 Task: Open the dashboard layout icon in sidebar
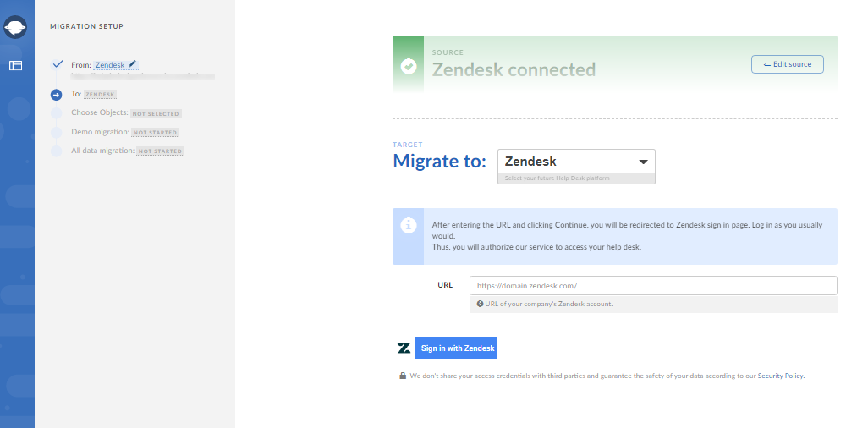pyautogui.click(x=15, y=65)
